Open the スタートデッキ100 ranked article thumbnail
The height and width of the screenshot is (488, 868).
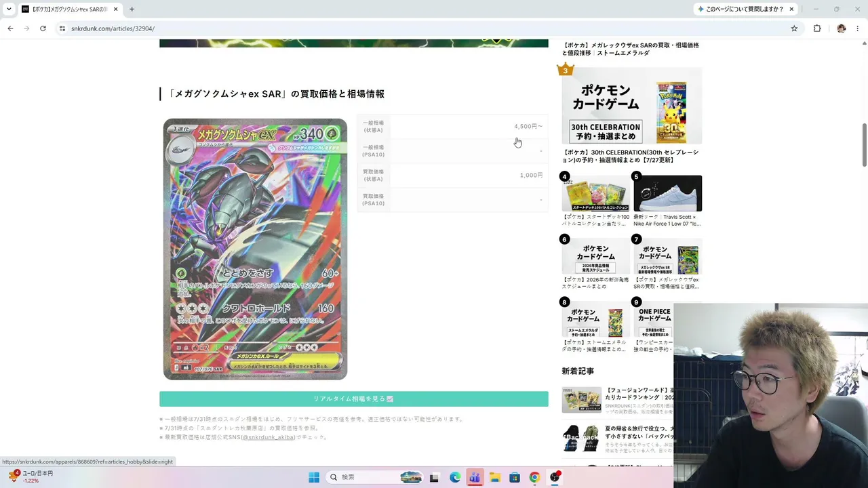pos(595,194)
